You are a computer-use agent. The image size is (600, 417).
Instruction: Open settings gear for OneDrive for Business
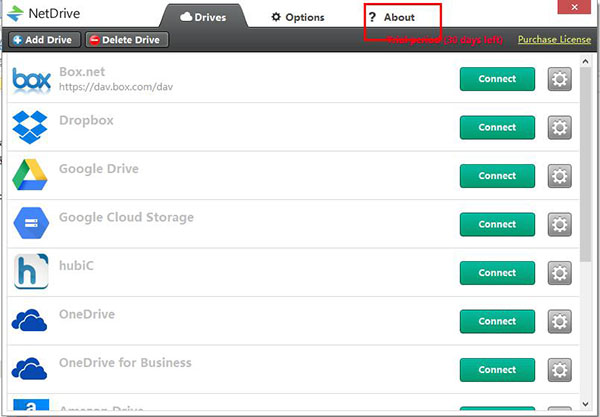coord(559,370)
